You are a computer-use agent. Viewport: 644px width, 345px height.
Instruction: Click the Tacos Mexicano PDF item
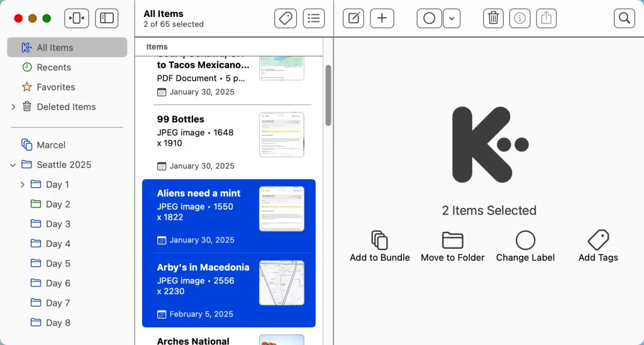point(229,80)
